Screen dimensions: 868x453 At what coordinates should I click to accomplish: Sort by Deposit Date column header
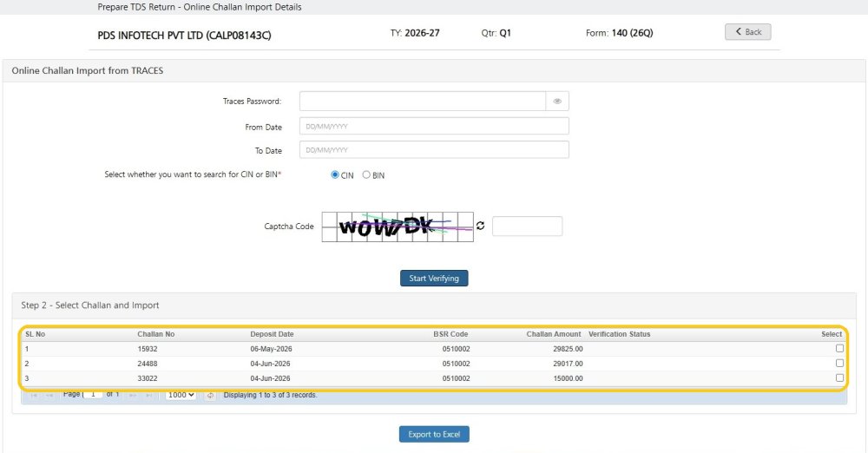272,334
